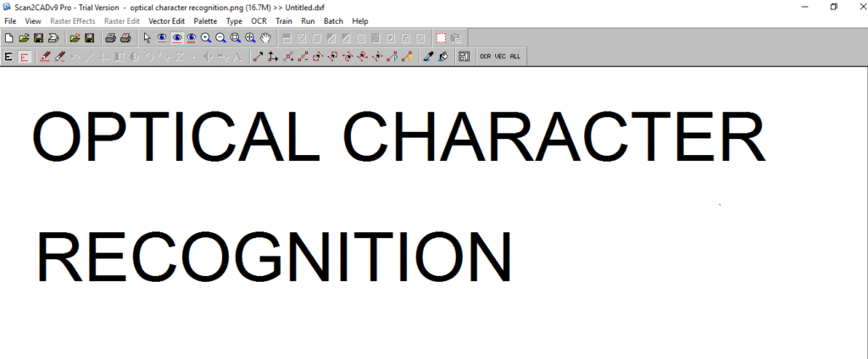The width and height of the screenshot is (868, 359).
Task: Click the Zoom Extents magnifier icon
Action: pyautogui.click(x=250, y=38)
